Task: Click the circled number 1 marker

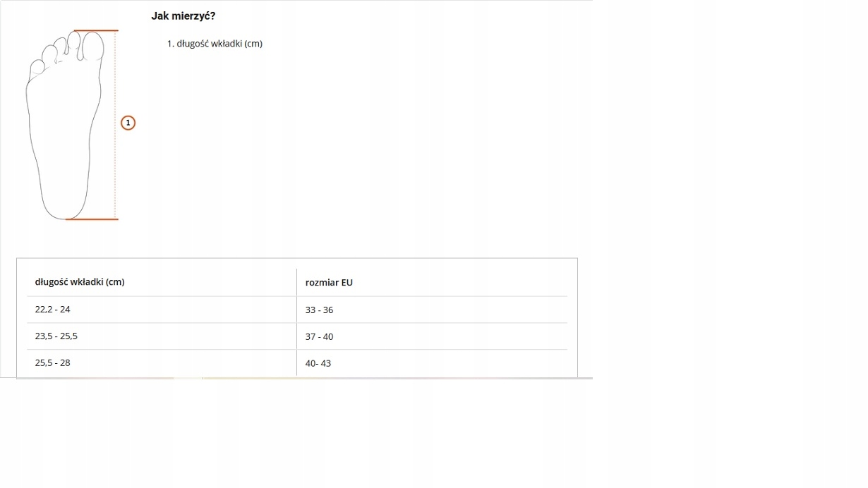Action: click(x=128, y=123)
